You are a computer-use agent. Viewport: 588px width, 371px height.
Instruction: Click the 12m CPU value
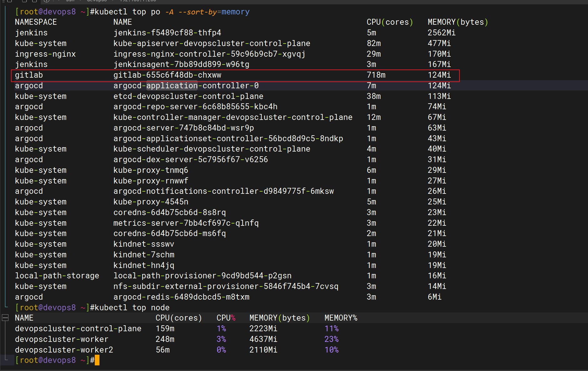point(374,117)
